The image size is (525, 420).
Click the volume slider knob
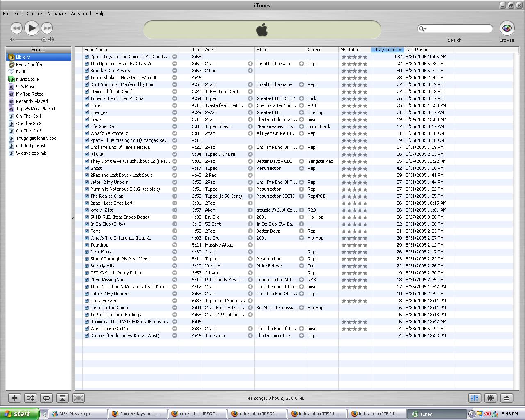click(43, 39)
